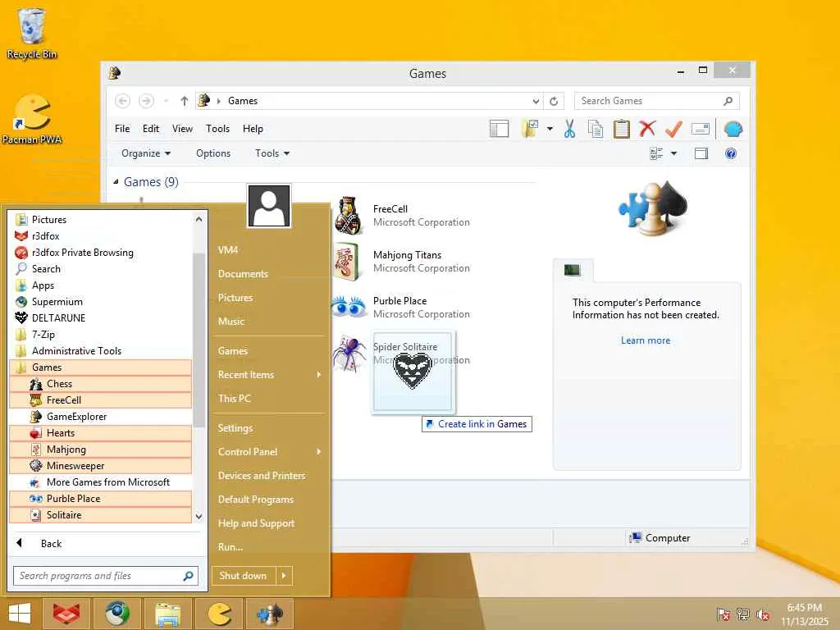Open the Tools menu in the menu bar
The width and height of the screenshot is (840, 630).
(x=217, y=129)
